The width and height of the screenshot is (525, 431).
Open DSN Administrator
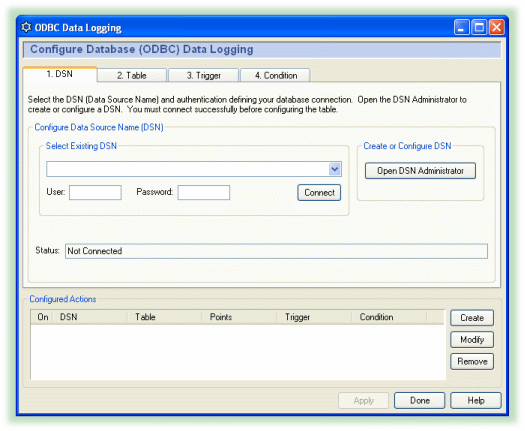420,171
